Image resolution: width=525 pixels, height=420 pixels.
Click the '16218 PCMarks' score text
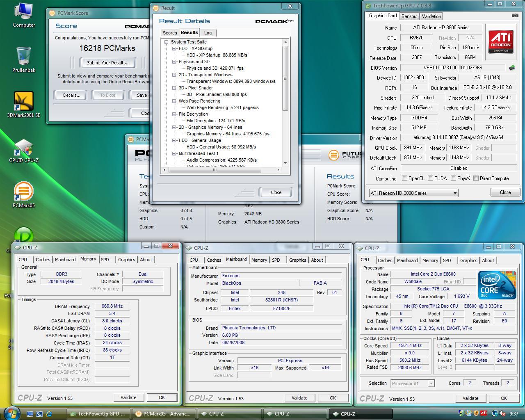(107, 48)
